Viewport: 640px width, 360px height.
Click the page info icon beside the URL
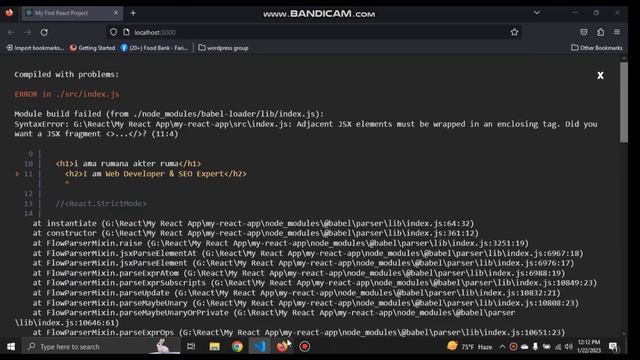point(126,32)
